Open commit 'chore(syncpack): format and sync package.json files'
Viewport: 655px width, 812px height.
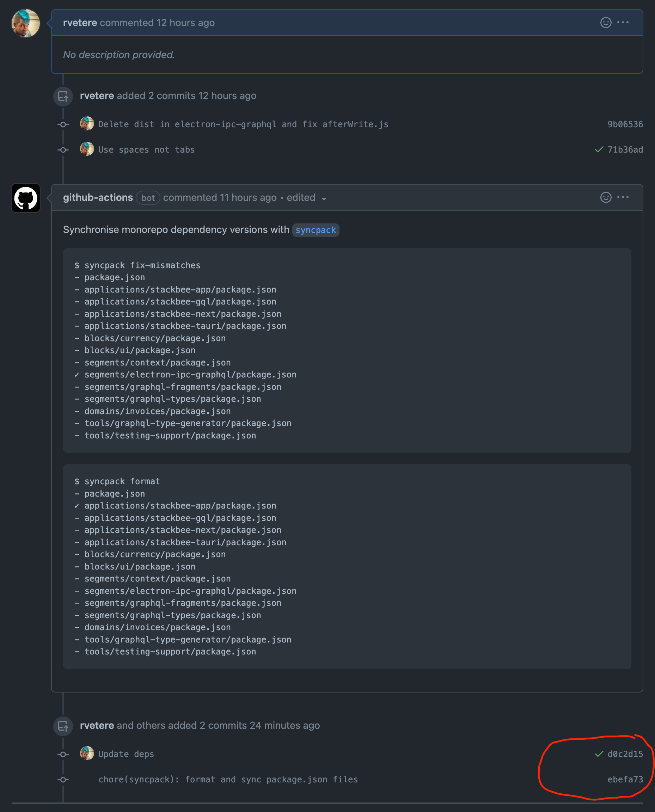pos(228,780)
